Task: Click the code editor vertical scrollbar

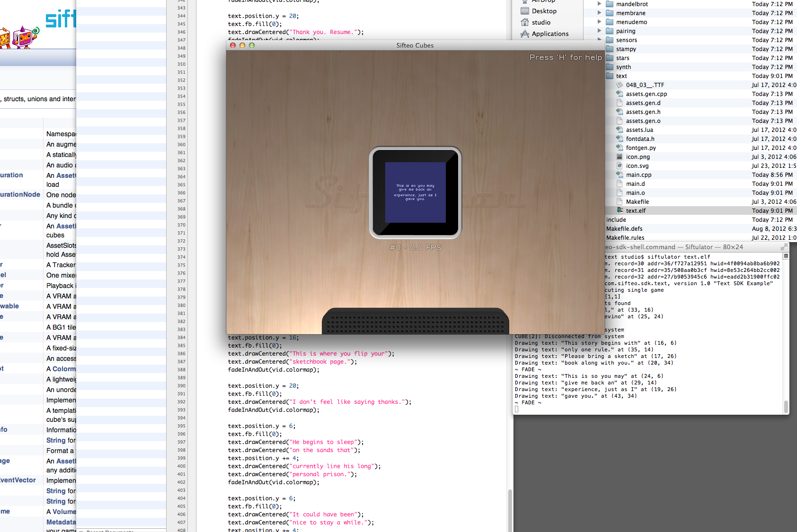Action: 510,510
